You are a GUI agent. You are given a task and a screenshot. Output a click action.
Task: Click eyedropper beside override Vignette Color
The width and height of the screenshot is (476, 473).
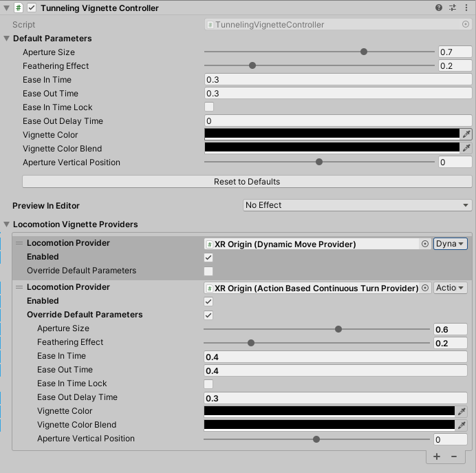[x=462, y=411]
